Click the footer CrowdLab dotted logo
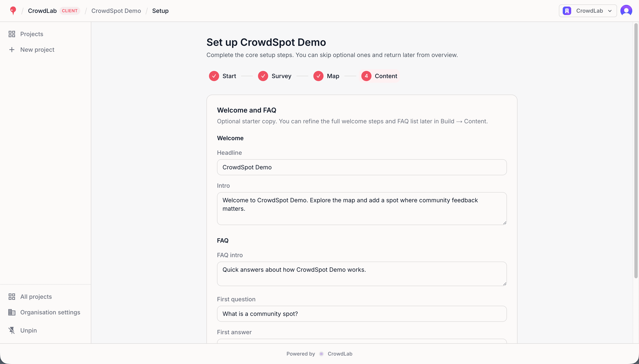The height and width of the screenshot is (364, 639). 321,354
